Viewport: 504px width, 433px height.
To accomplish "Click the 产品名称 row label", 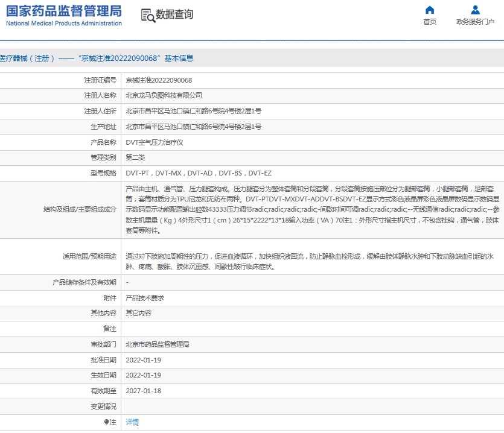I will point(103,142).
